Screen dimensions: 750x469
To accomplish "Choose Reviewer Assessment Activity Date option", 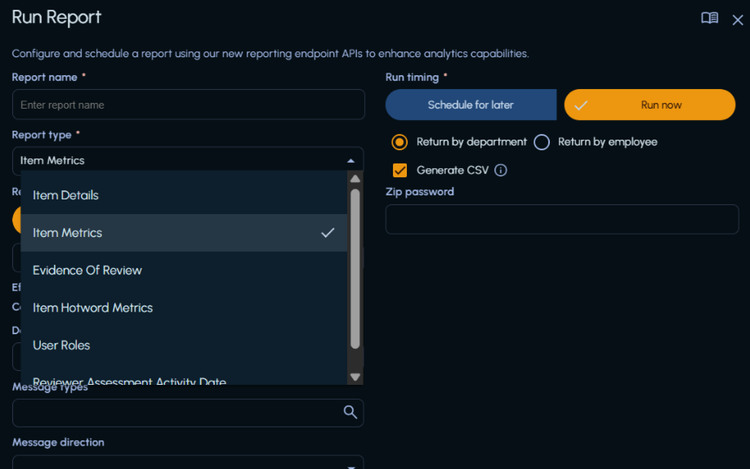I will (184, 379).
